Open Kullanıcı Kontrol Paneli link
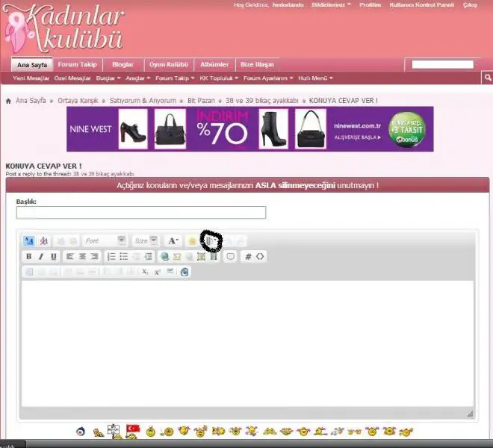Image resolution: width=493 pixels, height=448 pixels. pyautogui.click(x=422, y=4)
